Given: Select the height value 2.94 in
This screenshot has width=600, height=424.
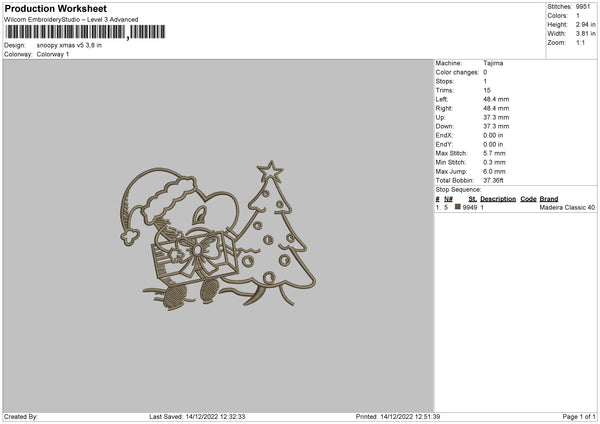Looking at the screenshot, I should tap(585, 24).
